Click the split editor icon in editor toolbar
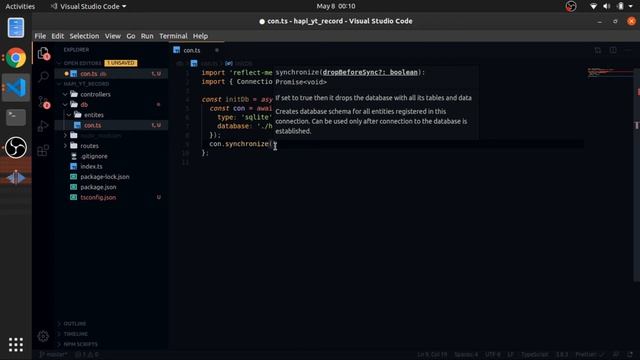Viewport: 640px width, 360px height. click(613, 50)
